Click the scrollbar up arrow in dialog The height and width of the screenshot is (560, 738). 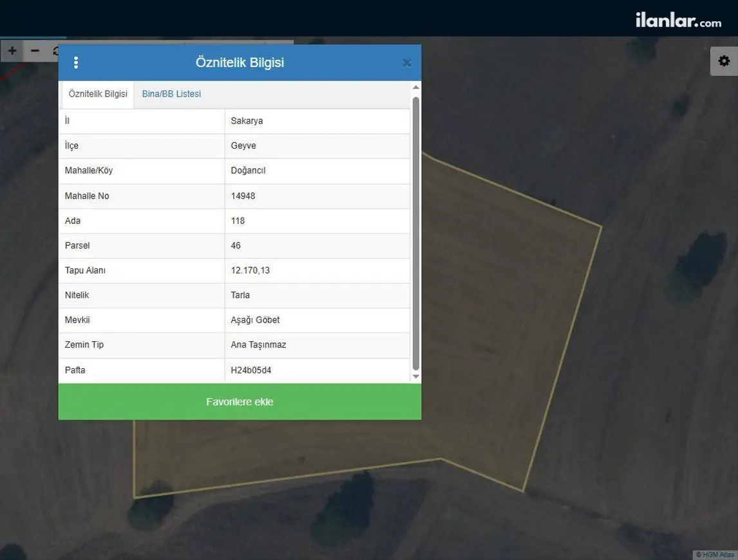(x=415, y=87)
